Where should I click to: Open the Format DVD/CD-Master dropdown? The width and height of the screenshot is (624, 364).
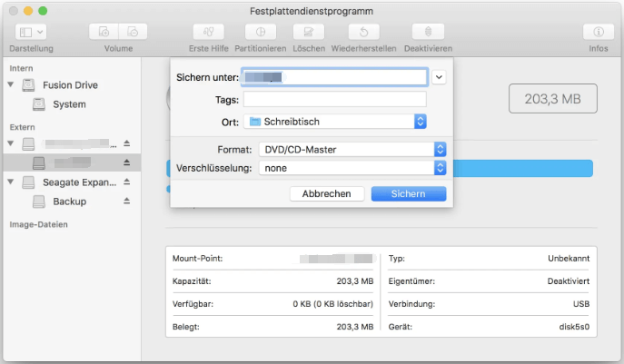point(352,150)
